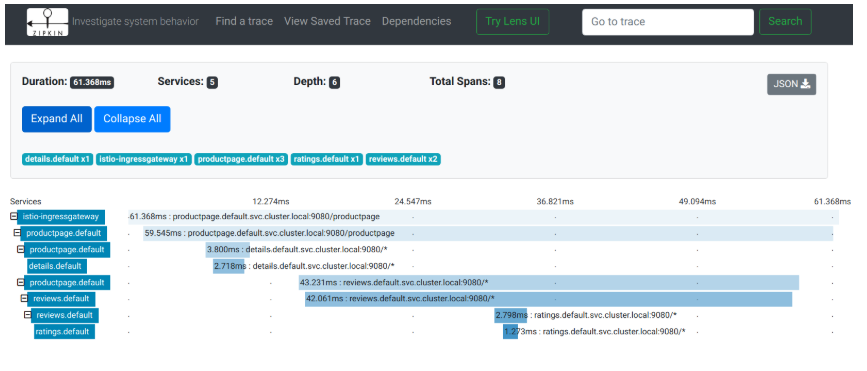Click the 49.094ms timeline header label
The image size is (867, 371).
[x=697, y=201]
